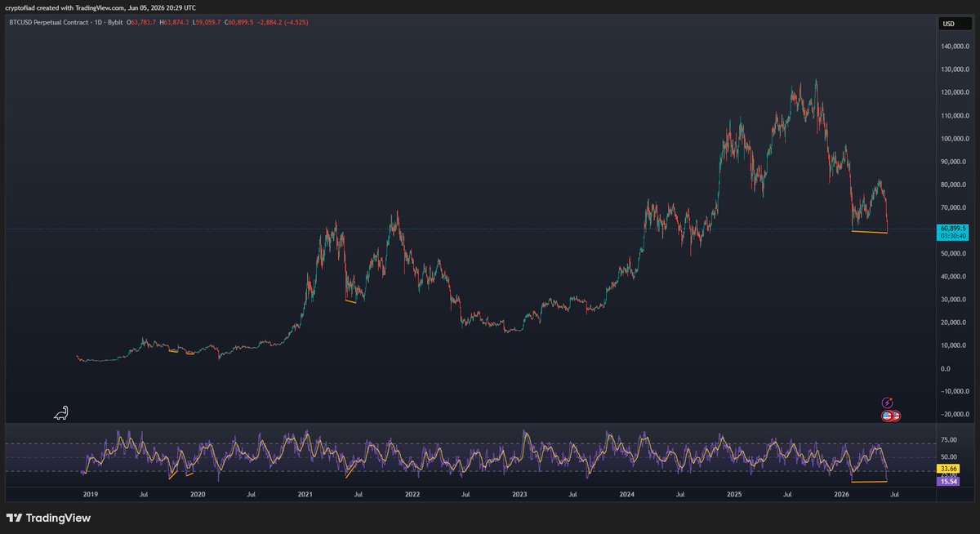Select the orange trendline under 2026 RSI lows
980x534 pixels.
869,483
